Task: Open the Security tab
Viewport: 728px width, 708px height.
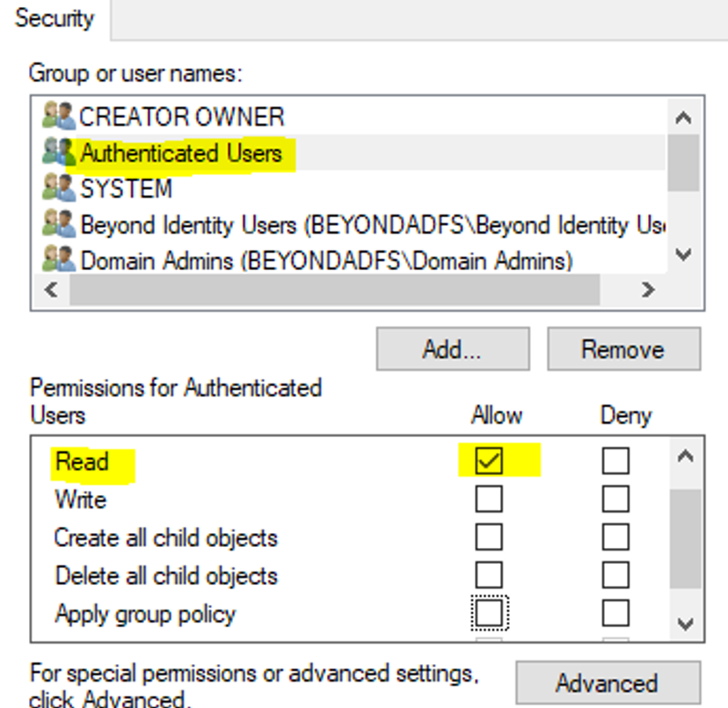Action: [55, 18]
